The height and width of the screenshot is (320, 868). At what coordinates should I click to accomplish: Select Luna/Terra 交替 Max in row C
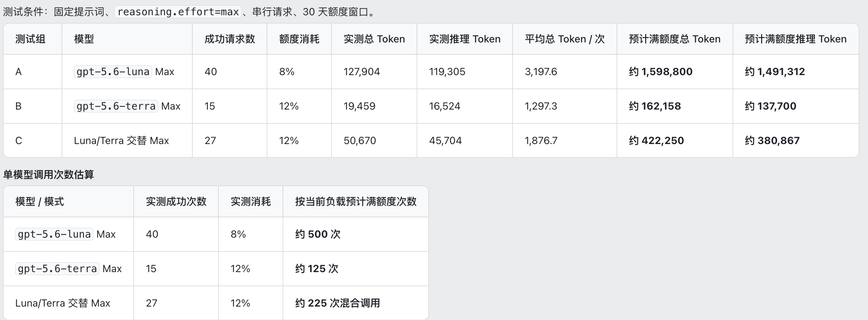121,141
